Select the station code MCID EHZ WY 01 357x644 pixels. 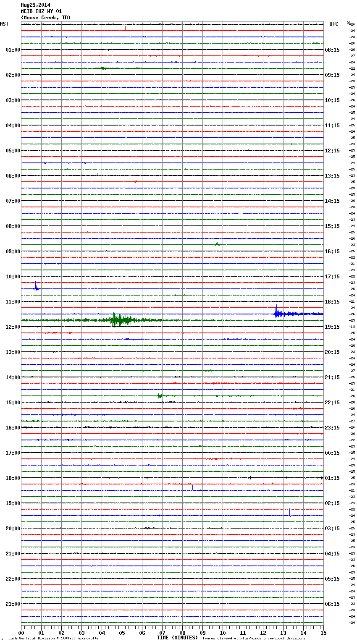pos(41,11)
